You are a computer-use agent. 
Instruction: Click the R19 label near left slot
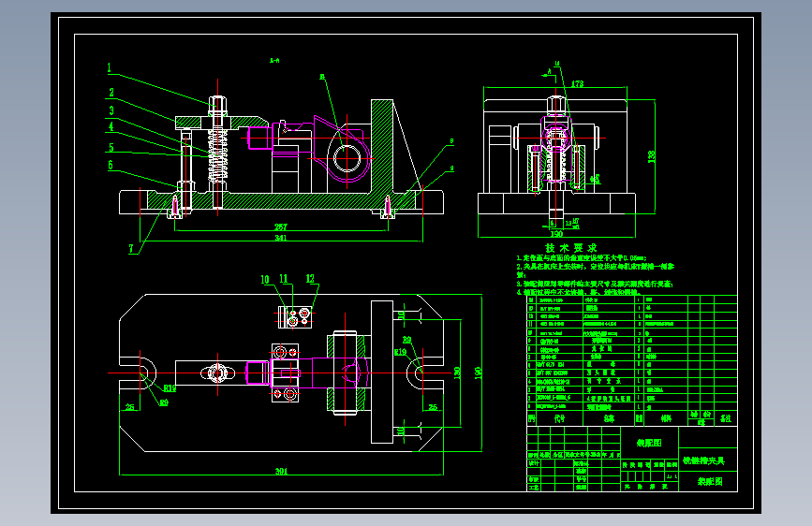[x=170, y=388]
